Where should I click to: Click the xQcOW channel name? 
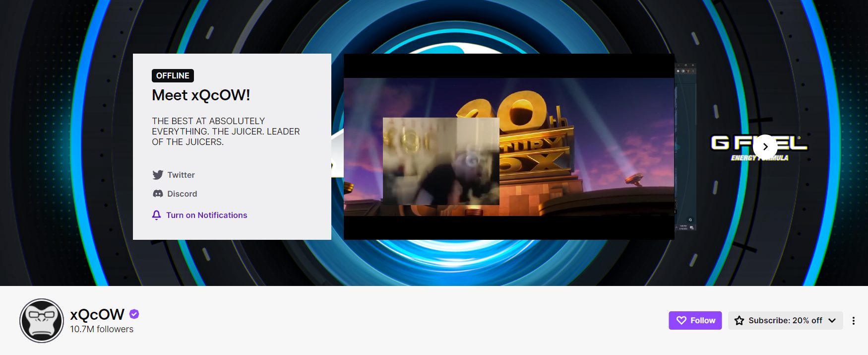pyautogui.click(x=97, y=314)
